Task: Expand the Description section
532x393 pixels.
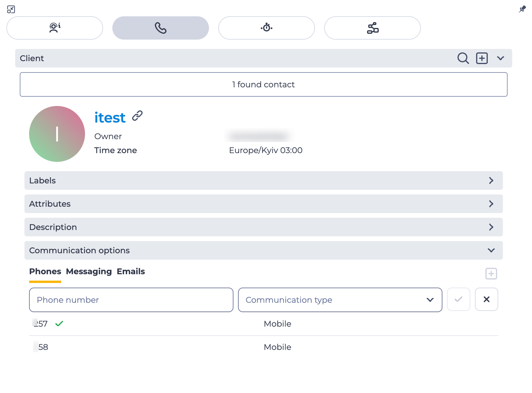Action: point(264,227)
